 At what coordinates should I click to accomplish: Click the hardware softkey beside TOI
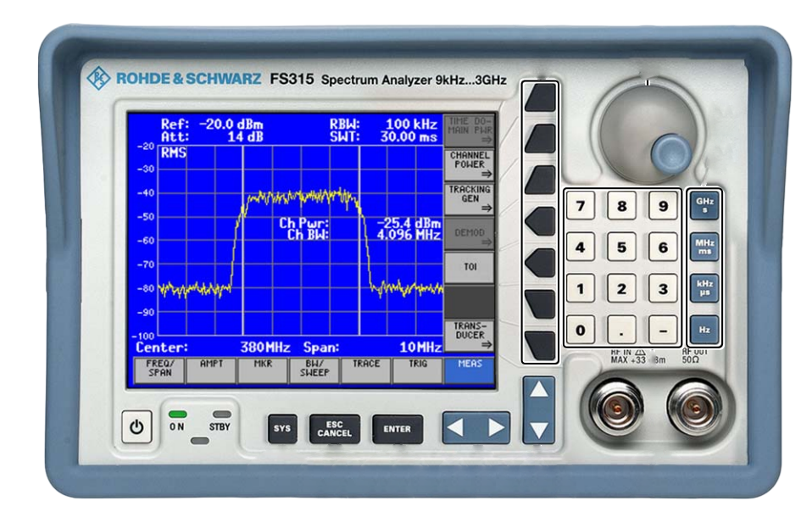[x=541, y=263]
